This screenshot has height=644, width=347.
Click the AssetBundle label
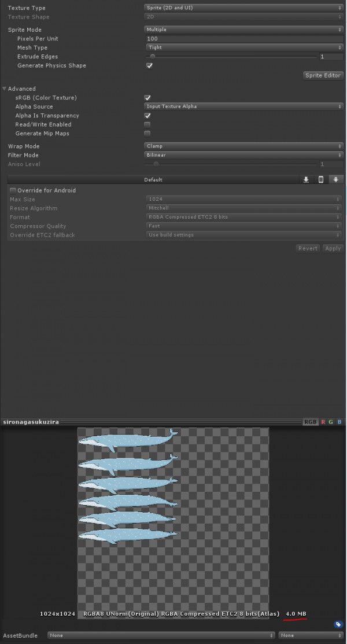(20, 635)
